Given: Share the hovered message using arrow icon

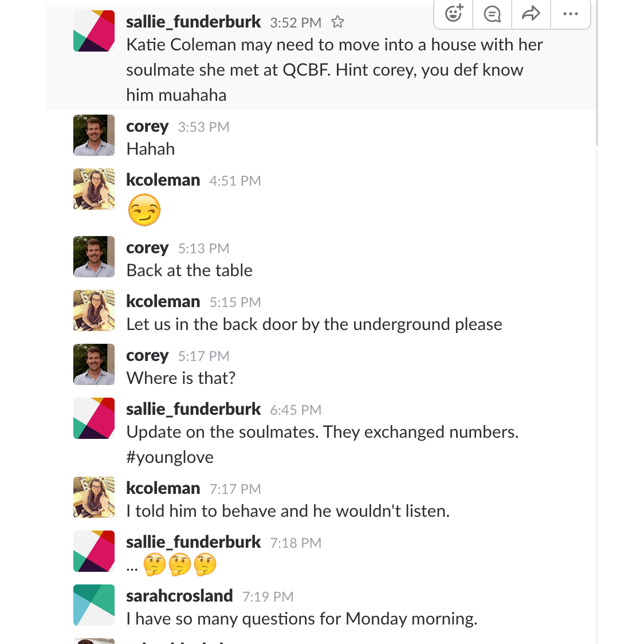Looking at the screenshot, I should click(531, 13).
